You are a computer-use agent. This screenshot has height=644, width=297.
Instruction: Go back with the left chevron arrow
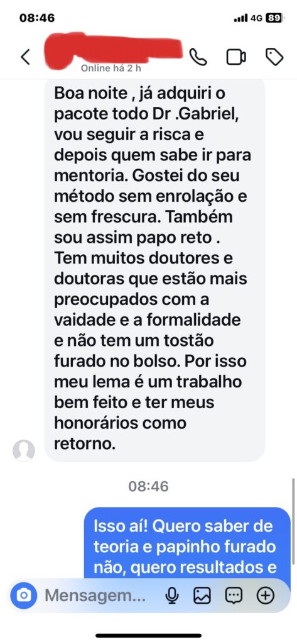click(26, 57)
